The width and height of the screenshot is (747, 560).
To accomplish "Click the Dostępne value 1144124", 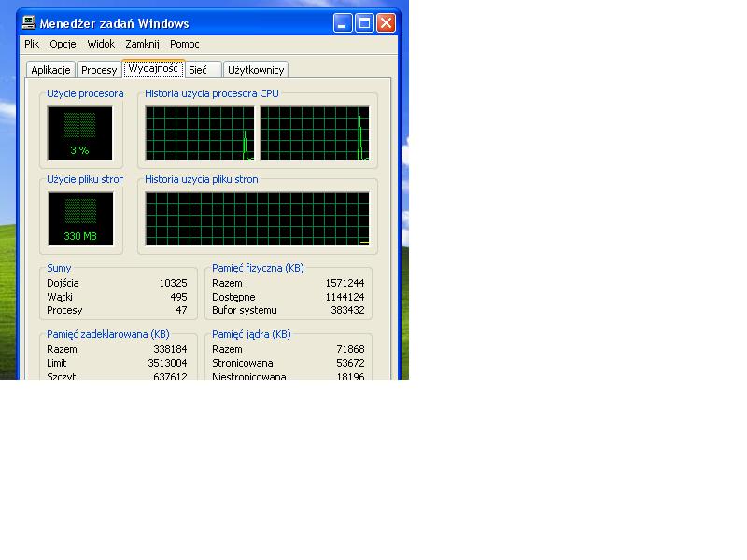I will (x=345, y=297).
